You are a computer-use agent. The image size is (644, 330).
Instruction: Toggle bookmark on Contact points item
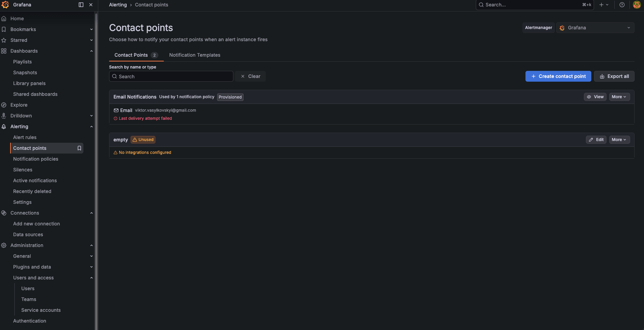[79, 148]
